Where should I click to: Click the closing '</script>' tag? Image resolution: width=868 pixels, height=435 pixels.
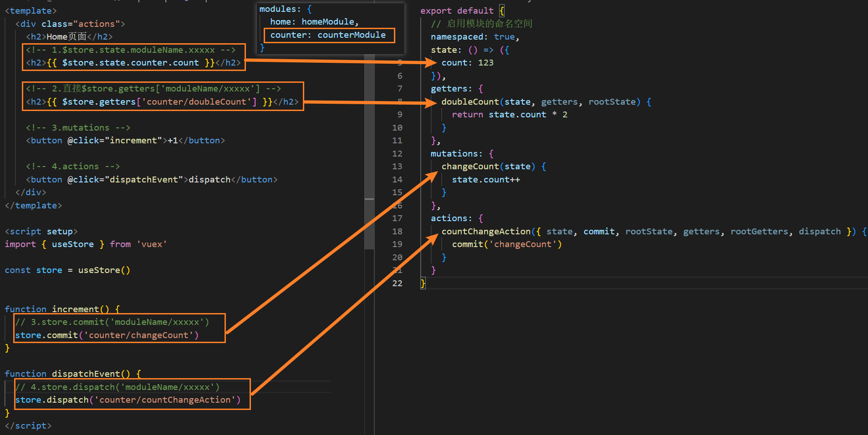[x=28, y=426]
